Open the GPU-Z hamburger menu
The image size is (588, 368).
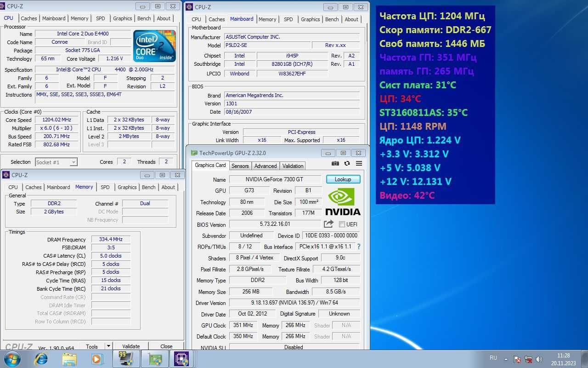[x=359, y=163]
